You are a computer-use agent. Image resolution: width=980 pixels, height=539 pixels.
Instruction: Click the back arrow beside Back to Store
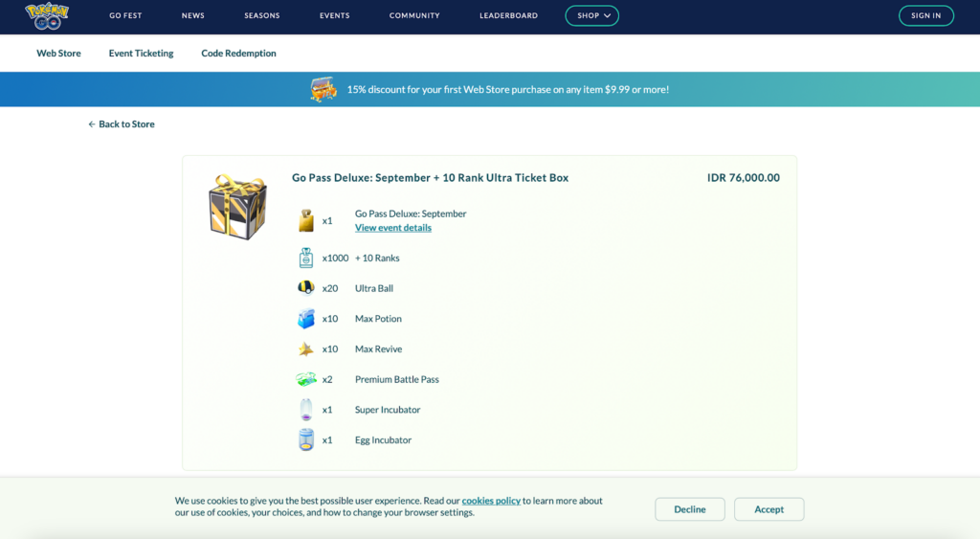point(92,124)
